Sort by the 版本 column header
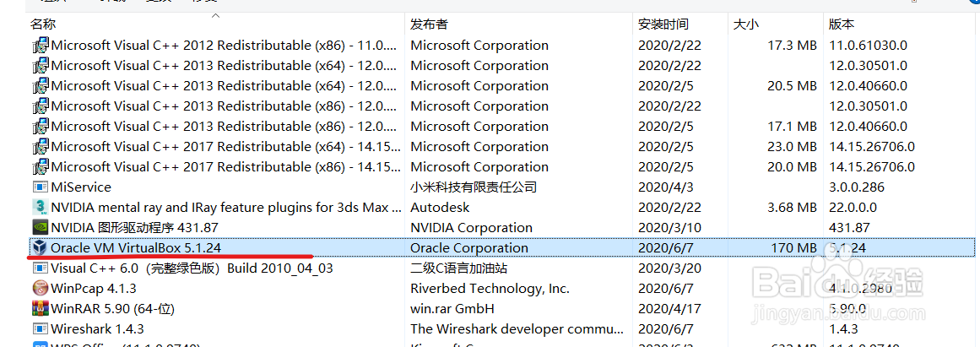 842,24
